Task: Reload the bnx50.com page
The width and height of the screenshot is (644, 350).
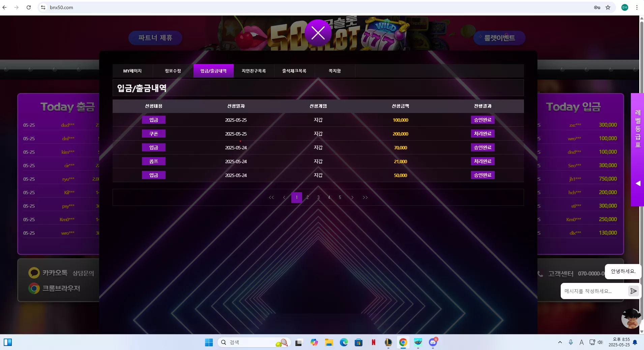Action: click(x=29, y=7)
